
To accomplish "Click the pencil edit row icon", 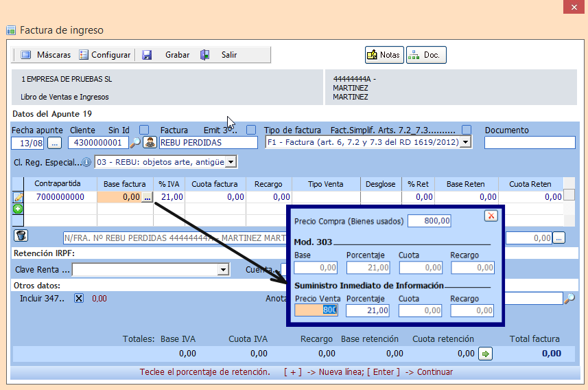I will pyautogui.click(x=18, y=197).
